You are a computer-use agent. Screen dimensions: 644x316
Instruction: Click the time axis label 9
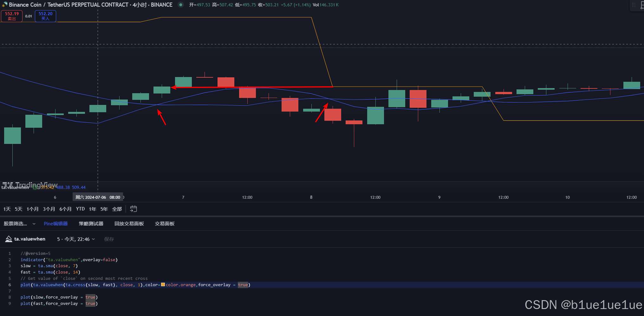(439, 197)
